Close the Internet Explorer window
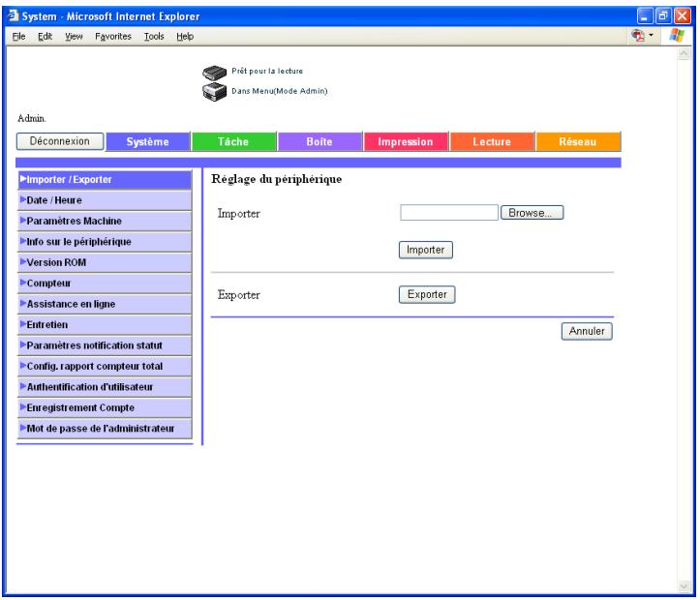This screenshot has height=600, width=700. pos(683,16)
